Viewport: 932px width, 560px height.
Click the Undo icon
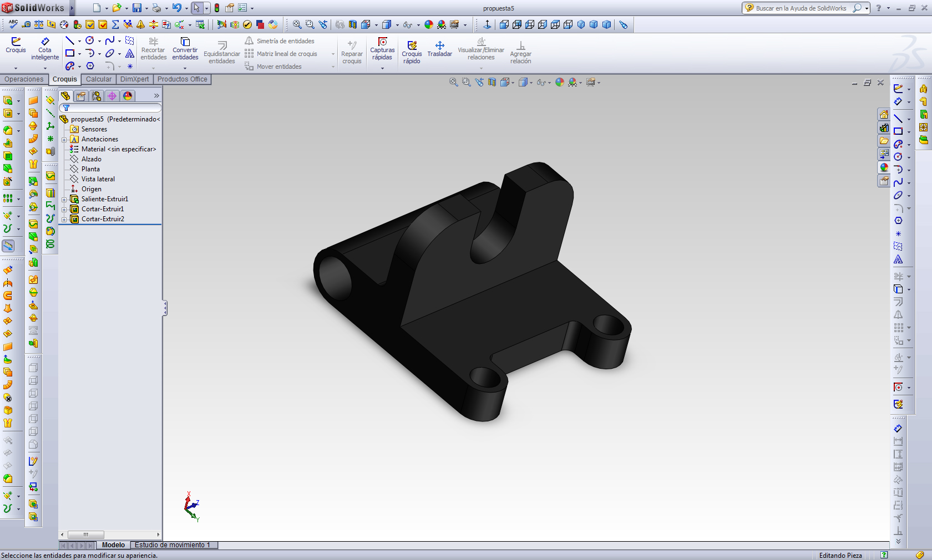176,8
